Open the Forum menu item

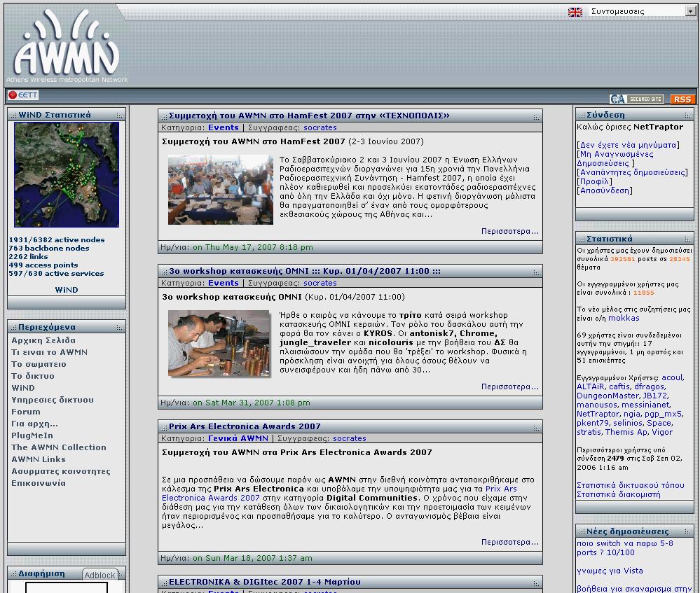click(x=26, y=412)
